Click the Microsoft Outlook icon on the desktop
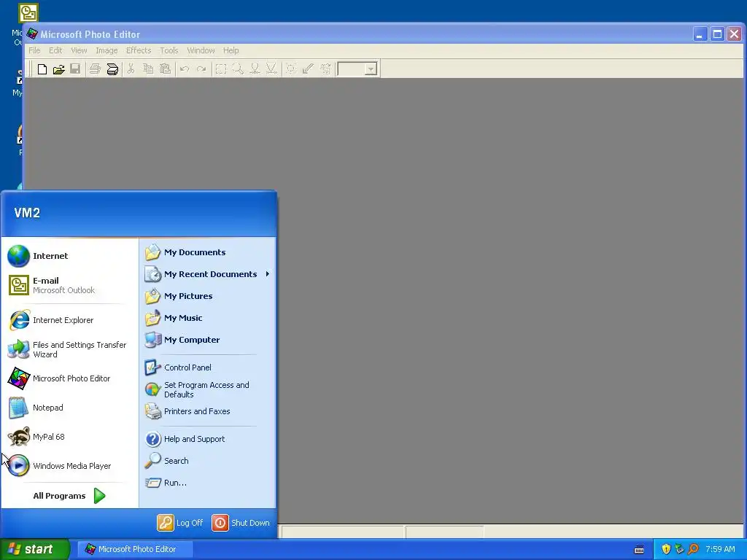747x560 pixels. click(28, 13)
